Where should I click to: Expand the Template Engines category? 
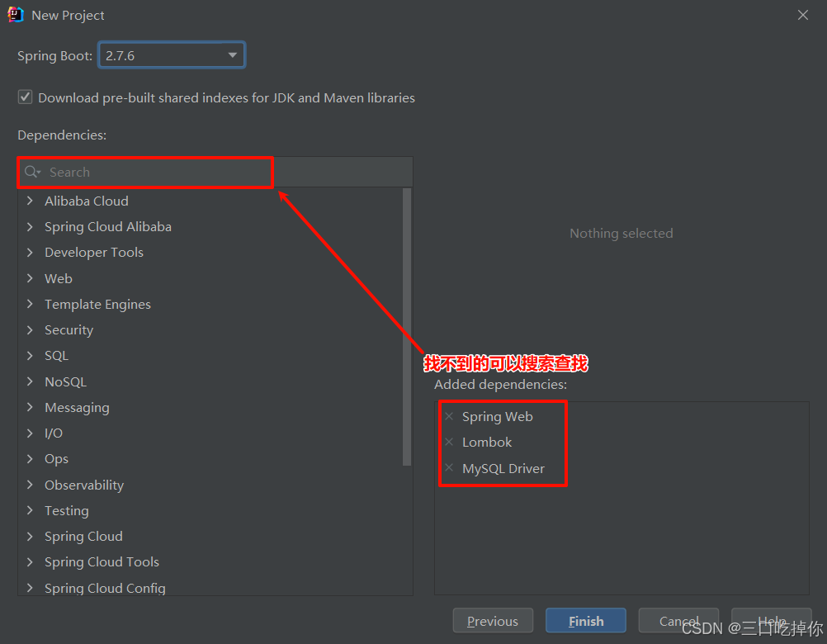[30, 305]
